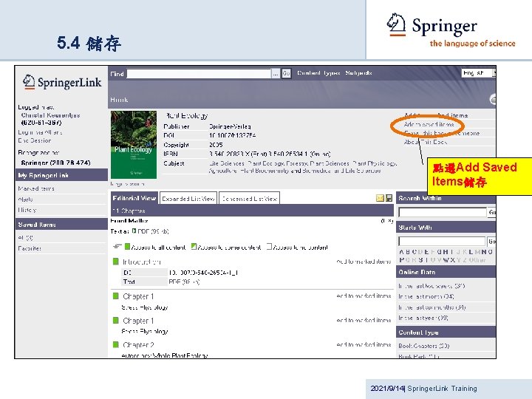Click the DOI value of the book
Screen dimensions: 532x399
[233, 135]
